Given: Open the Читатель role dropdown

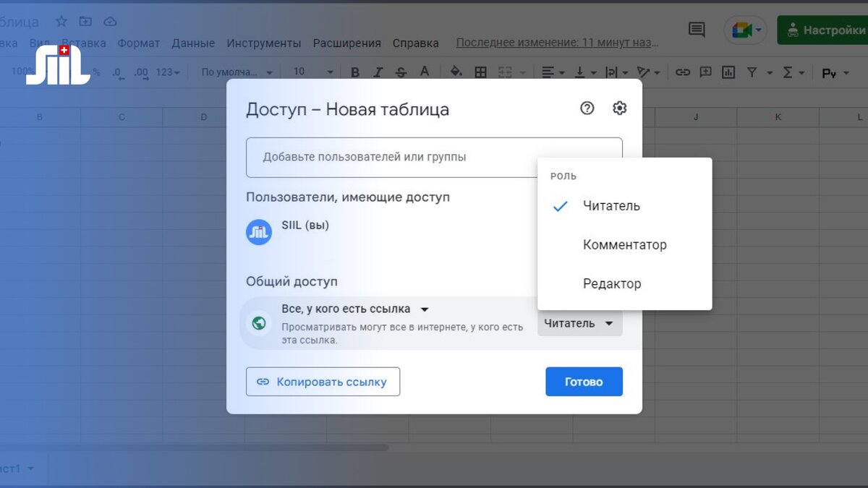Looking at the screenshot, I should click(x=579, y=322).
